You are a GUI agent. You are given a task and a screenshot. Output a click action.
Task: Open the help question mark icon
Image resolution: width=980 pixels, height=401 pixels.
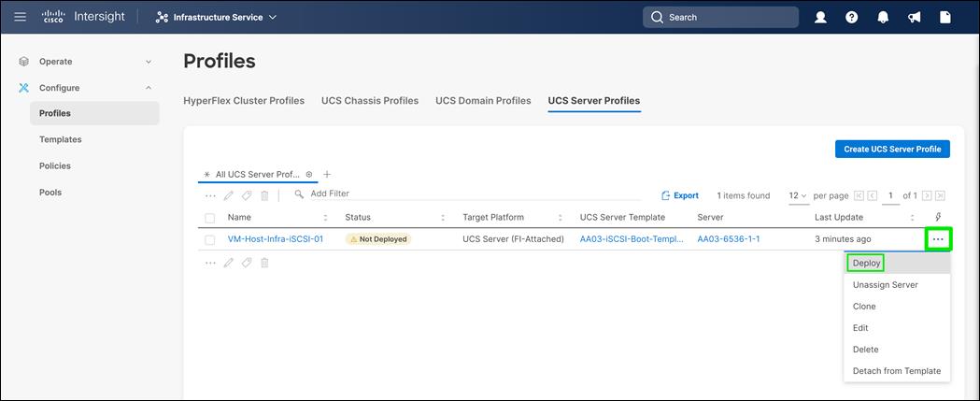tap(852, 18)
